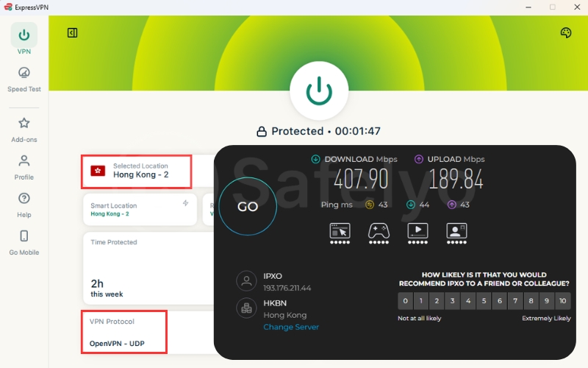
Task: Rate recommendation score 6
Action: (x=500, y=301)
